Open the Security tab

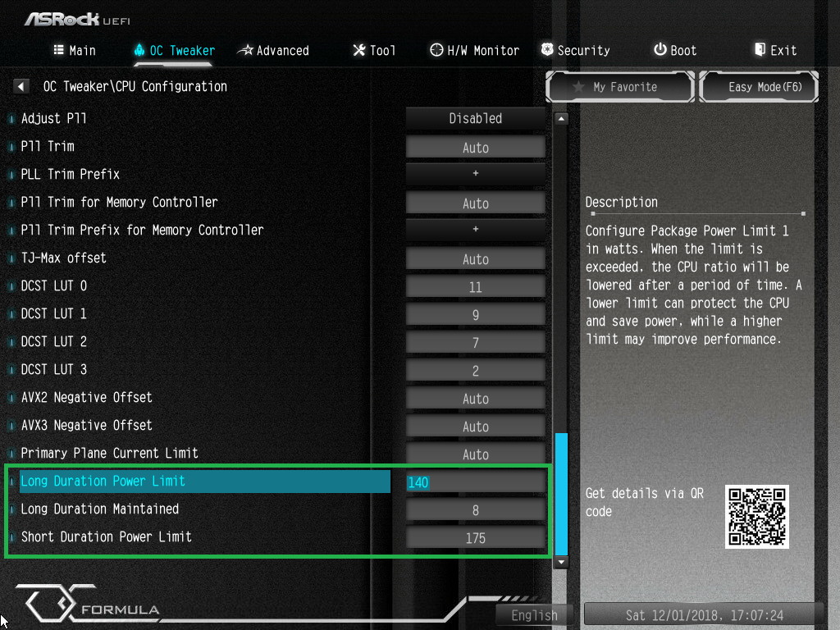575,50
